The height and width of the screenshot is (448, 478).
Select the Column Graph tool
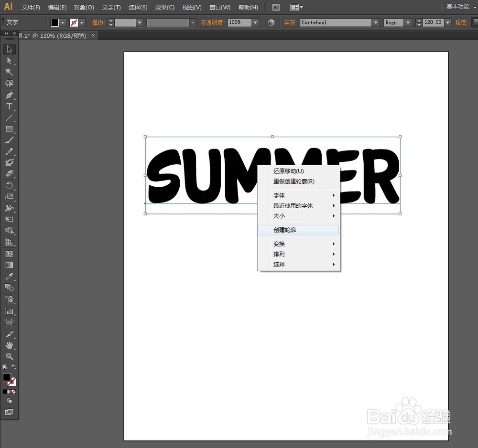tap(9, 311)
